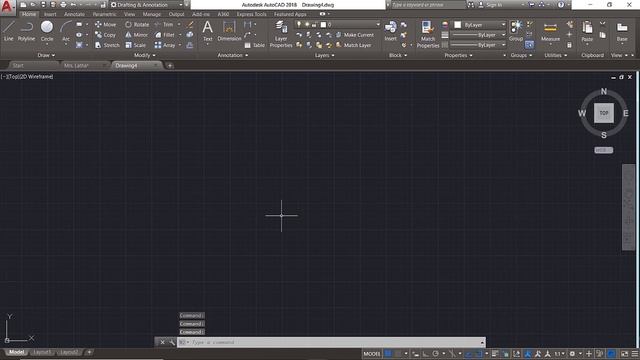Click the Match Layer button

(x=353, y=45)
